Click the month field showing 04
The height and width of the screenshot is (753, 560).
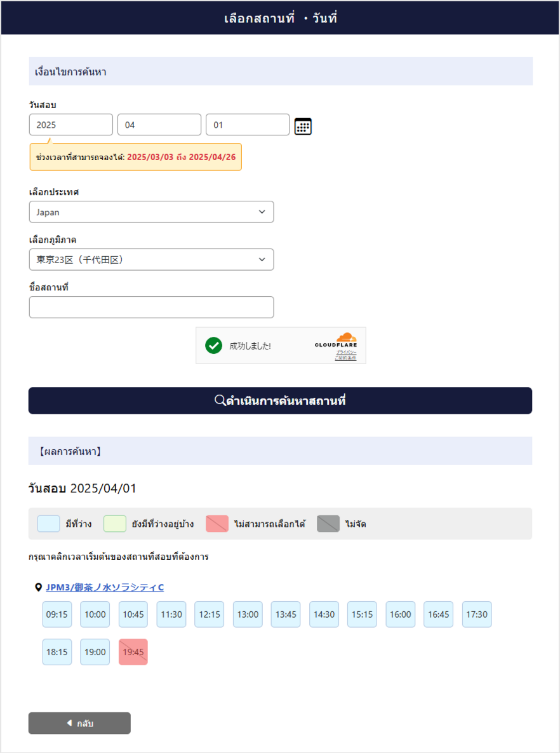click(159, 125)
